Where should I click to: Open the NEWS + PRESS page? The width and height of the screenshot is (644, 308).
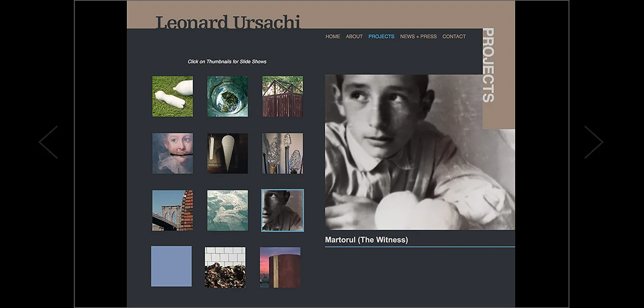(x=418, y=37)
